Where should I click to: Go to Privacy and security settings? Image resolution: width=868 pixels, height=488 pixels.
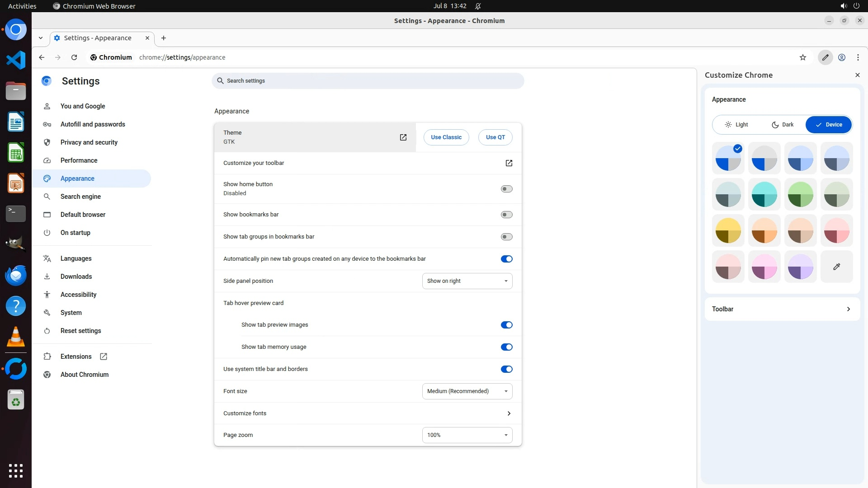tap(89, 142)
